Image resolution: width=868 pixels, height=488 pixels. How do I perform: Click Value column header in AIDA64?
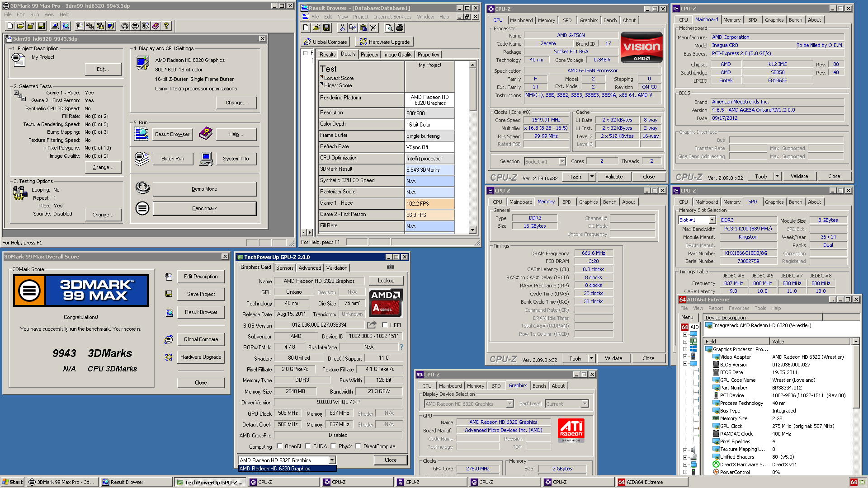coord(811,341)
